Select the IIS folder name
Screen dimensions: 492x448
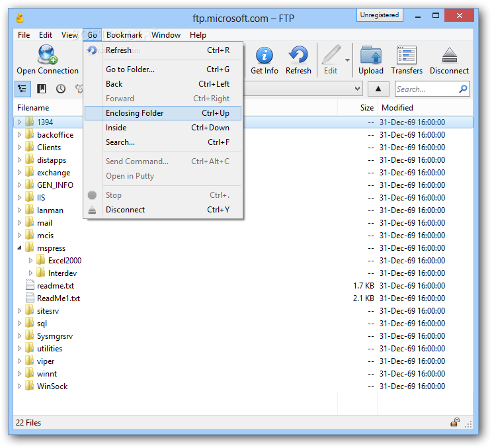click(x=41, y=198)
